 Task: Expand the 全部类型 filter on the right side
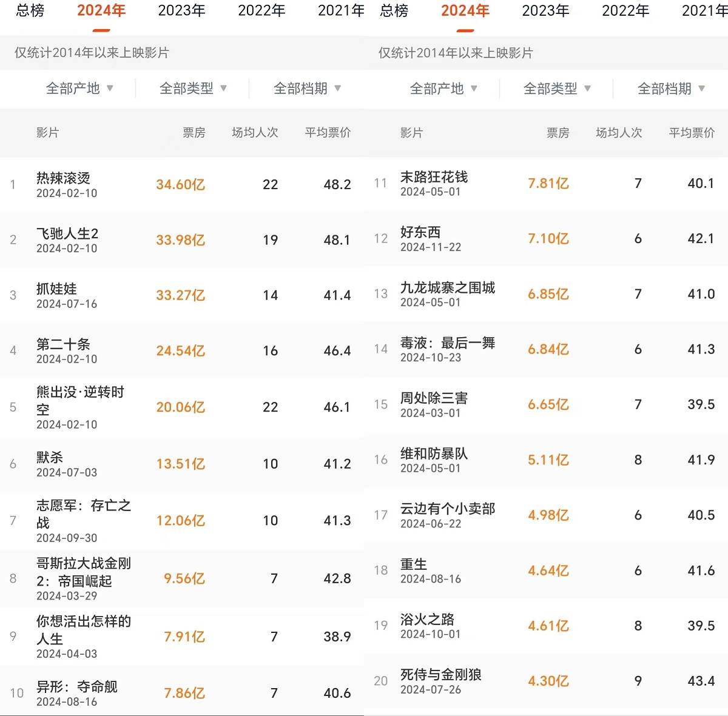click(x=555, y=89)
